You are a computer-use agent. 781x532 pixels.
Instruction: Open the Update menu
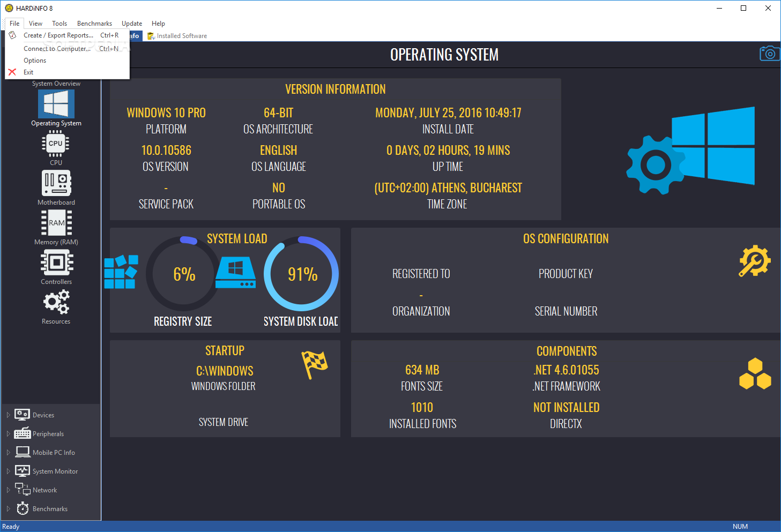click(132, 24)
